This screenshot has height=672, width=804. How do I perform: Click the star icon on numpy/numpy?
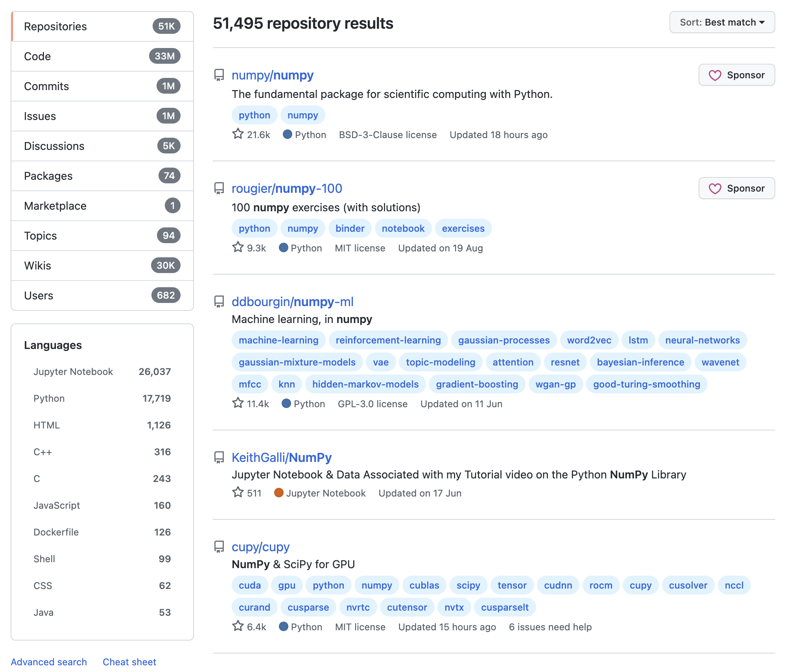[x=238, y=134]
